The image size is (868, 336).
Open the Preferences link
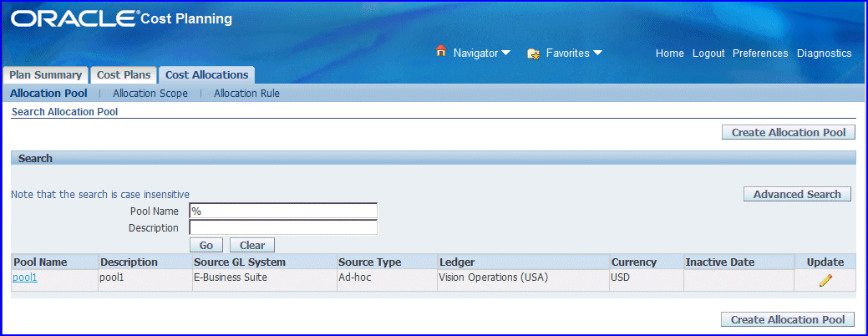pos(760,53)
